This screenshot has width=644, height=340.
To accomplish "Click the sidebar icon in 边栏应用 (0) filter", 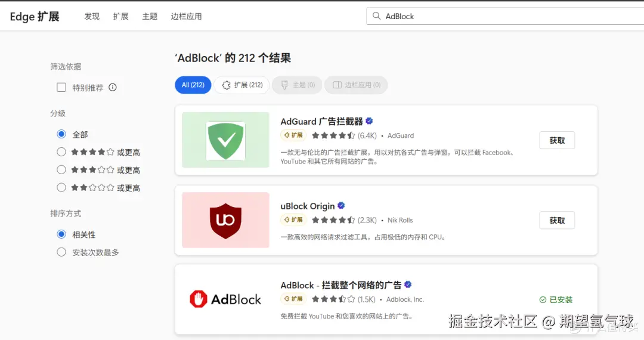I will coord(337,85).
